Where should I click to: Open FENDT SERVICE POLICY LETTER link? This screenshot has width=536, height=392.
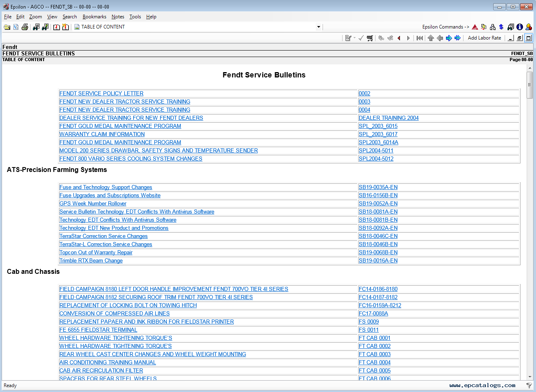tap(101, 93)
